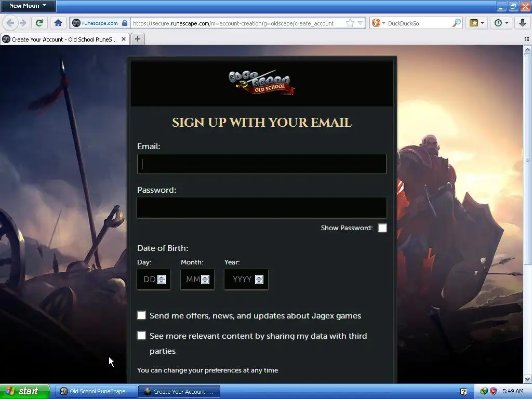Click the search magnifier icon

(457, 23)
